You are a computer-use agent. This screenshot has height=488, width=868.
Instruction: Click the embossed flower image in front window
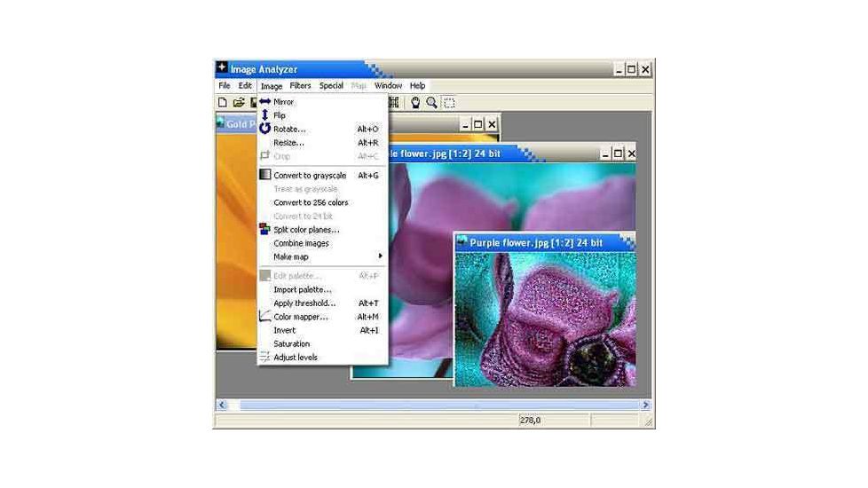tap(545, 319)
